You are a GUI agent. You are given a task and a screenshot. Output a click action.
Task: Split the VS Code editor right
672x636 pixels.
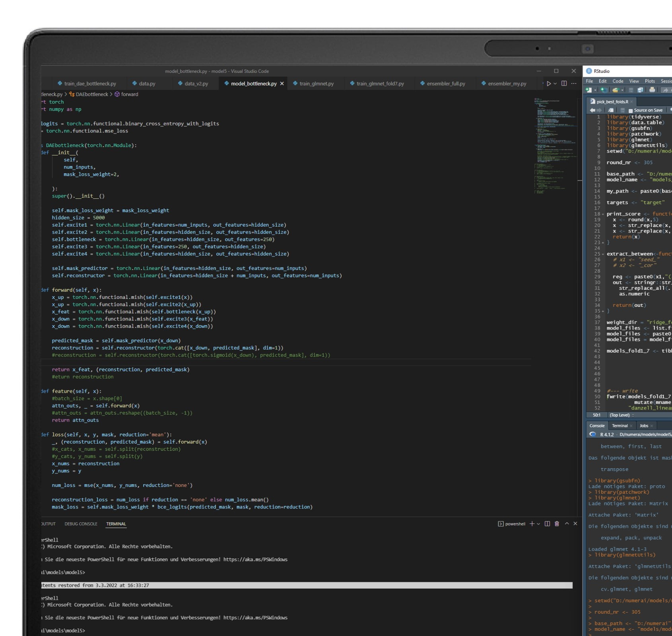click(564, 83)
